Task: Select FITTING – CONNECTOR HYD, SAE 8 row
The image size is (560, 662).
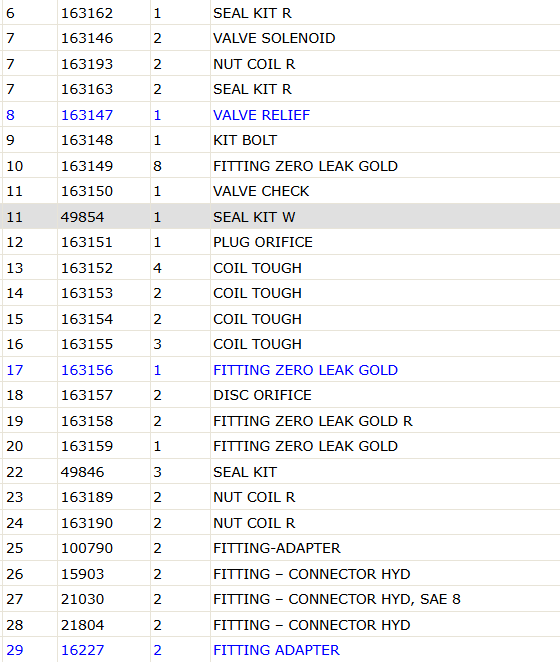Action: 281,599
